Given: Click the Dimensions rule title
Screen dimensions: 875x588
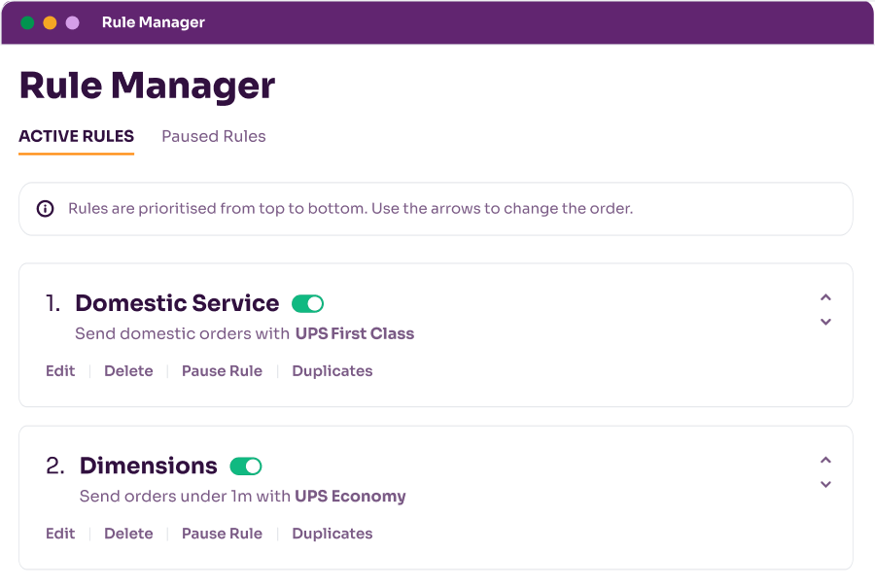Looking at the screenshot, I should [149, 466].
